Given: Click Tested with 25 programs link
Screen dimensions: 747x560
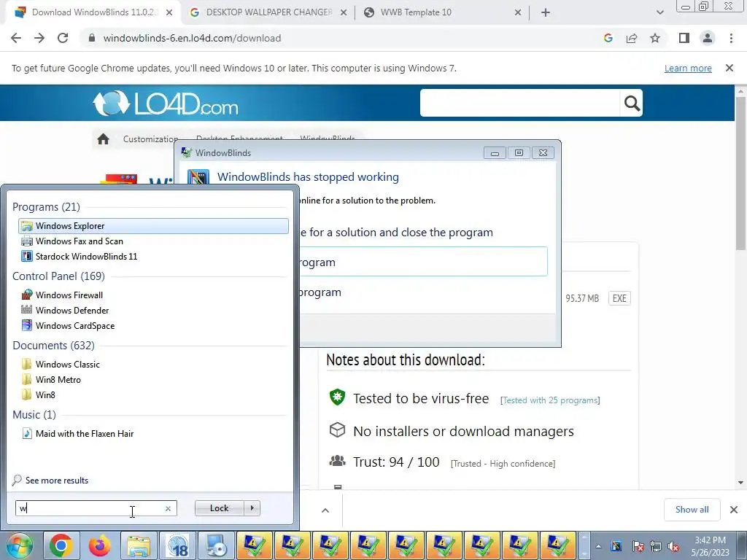Looking at the screenshot, I should pos(550,400).
